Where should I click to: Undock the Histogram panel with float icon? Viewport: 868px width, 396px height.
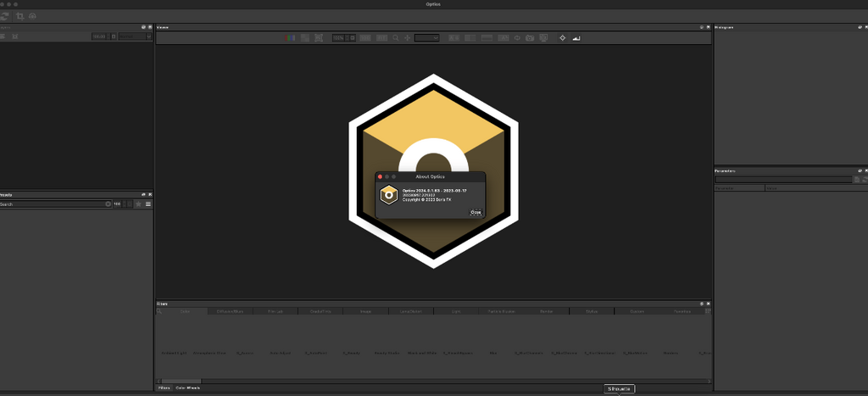[x=860, y=26]
